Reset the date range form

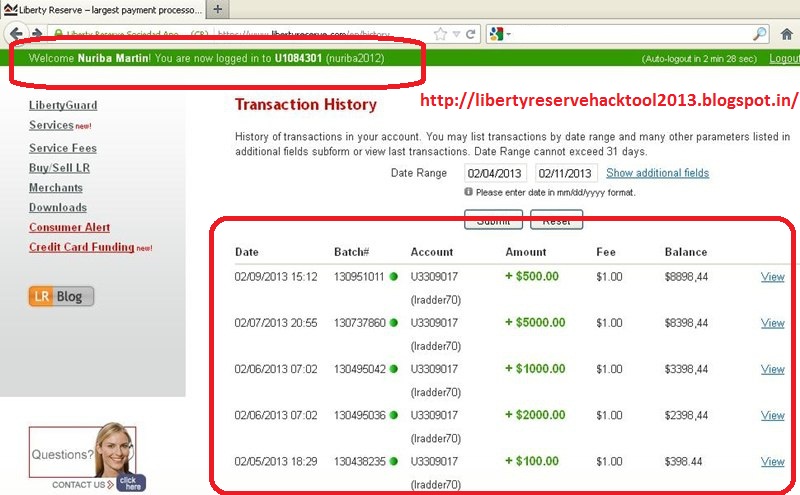pos(556,219)
